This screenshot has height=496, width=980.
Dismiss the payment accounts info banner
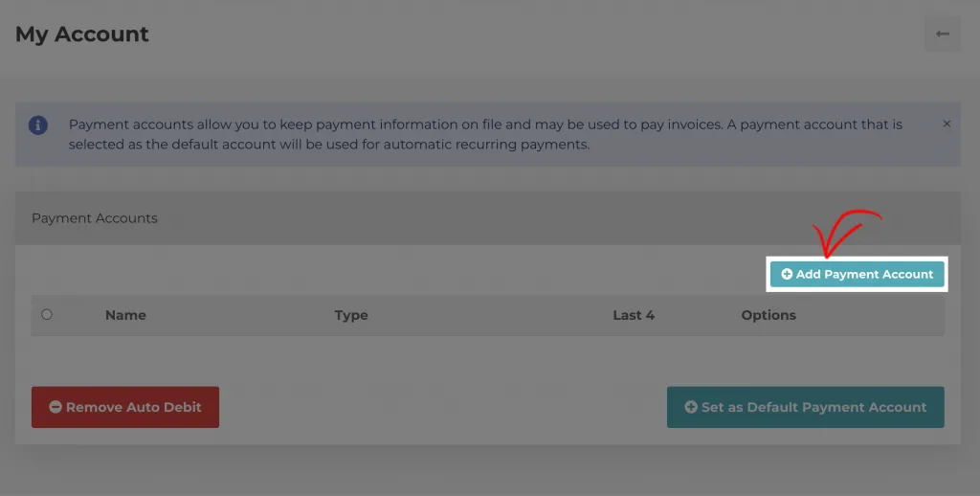(947, 124)
